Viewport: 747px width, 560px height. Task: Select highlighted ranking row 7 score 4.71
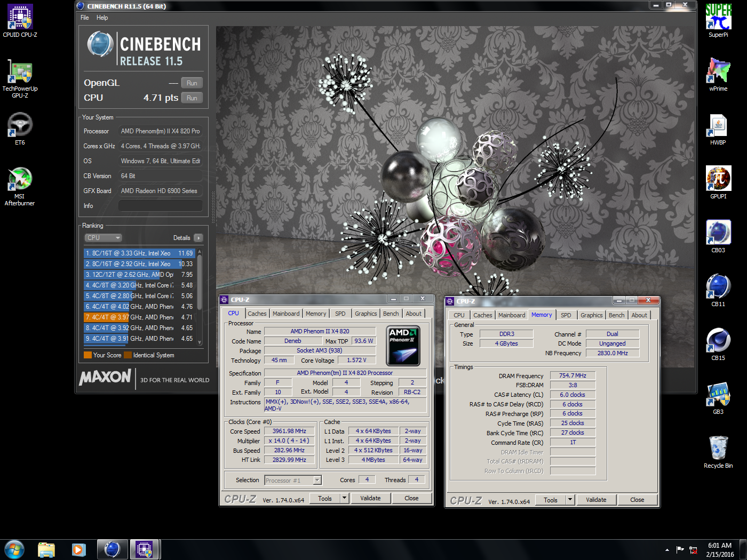tap(139, 317)
